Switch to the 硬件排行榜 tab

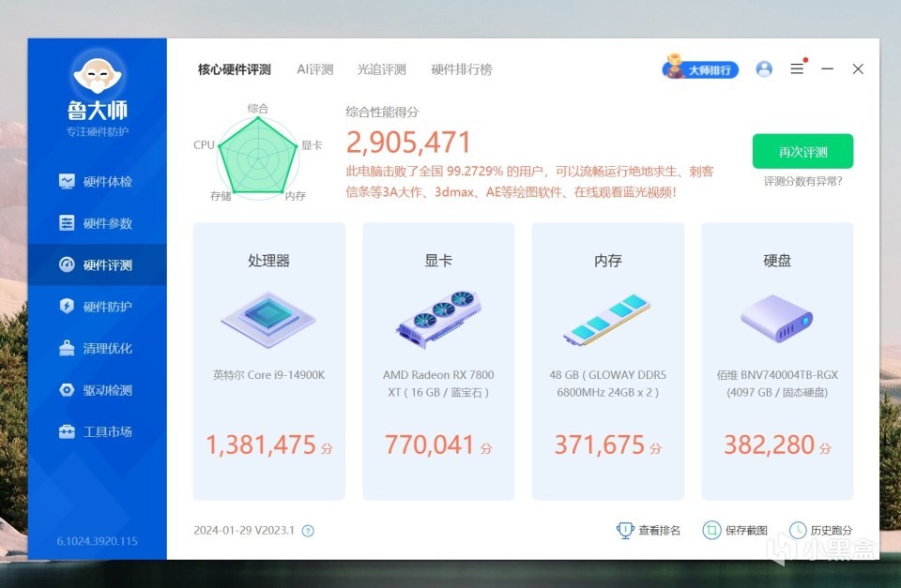(x=462, y=69)
